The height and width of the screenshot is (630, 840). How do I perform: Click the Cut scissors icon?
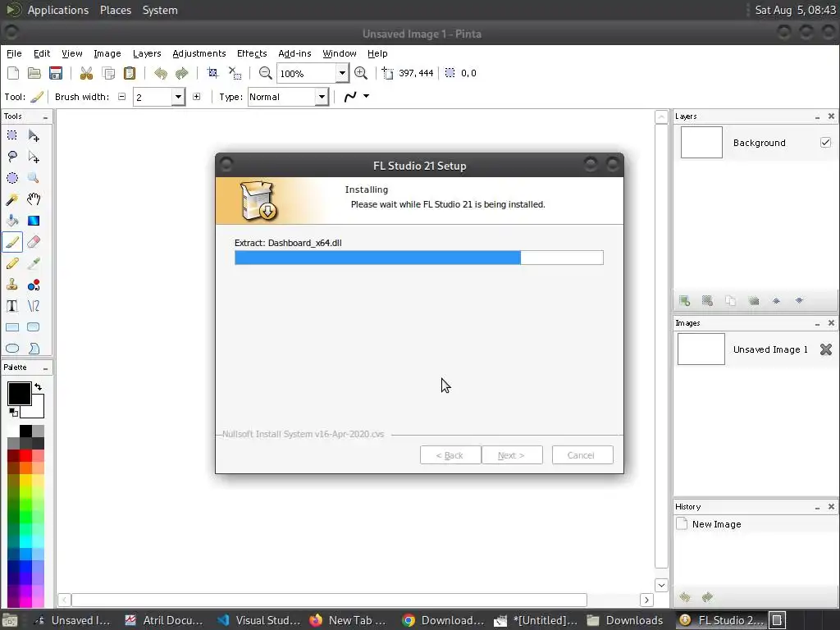[x=86, y=73]
